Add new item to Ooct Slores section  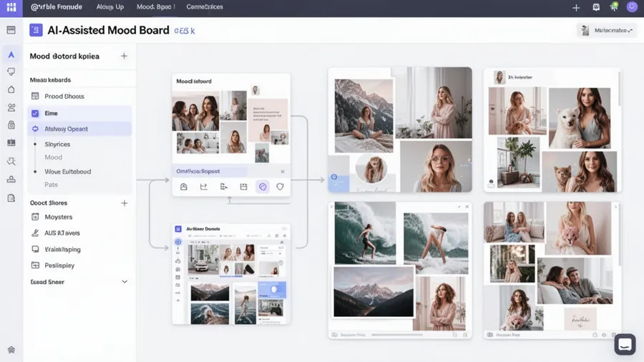(x=125, y=202)
